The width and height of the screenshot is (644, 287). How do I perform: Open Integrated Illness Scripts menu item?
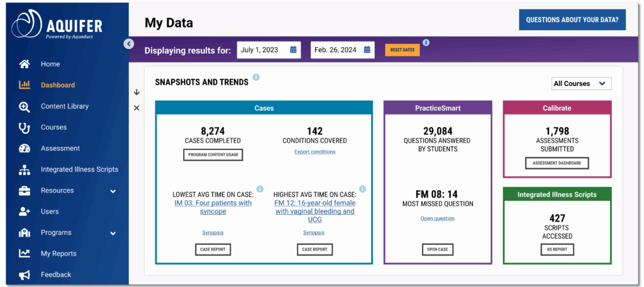[x=79, y=170]
